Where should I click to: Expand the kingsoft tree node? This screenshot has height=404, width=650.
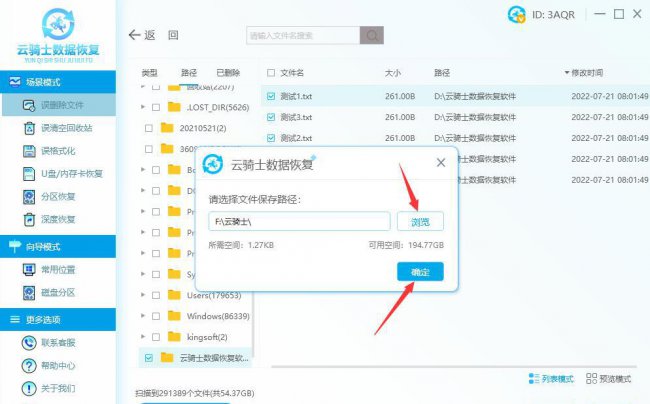pyautogui.click(x=143, y=336)
